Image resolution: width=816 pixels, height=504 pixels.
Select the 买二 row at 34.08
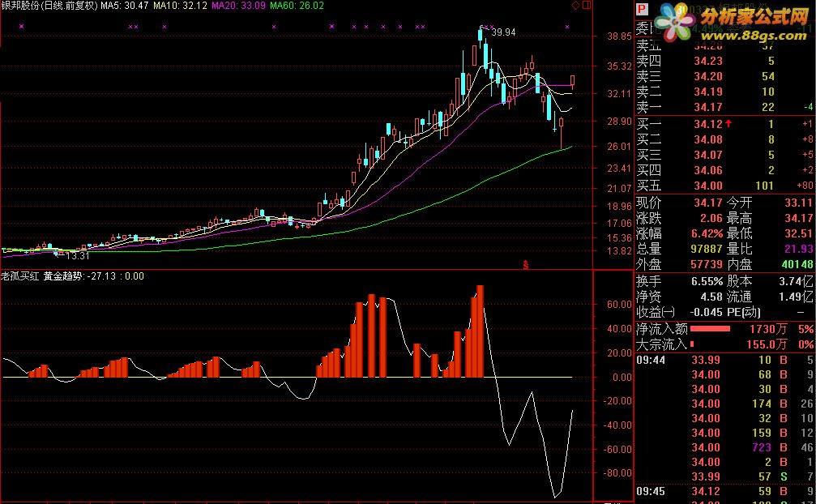(724, 139)
